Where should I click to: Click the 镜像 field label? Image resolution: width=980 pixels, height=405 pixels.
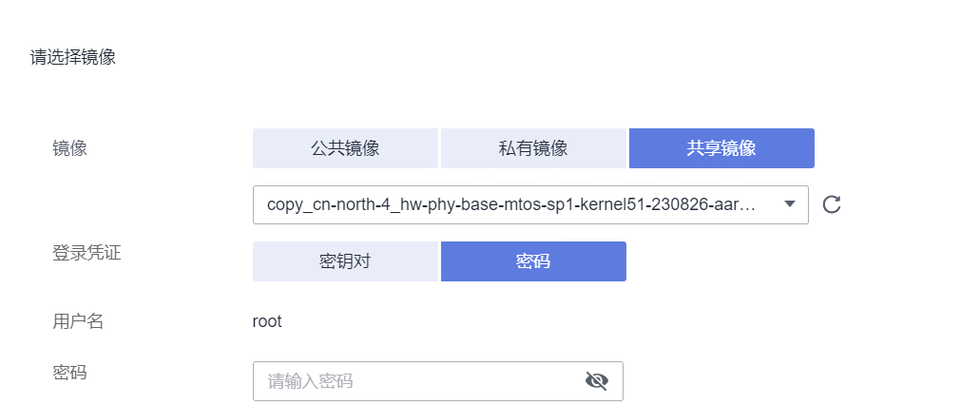pos(69,148)
